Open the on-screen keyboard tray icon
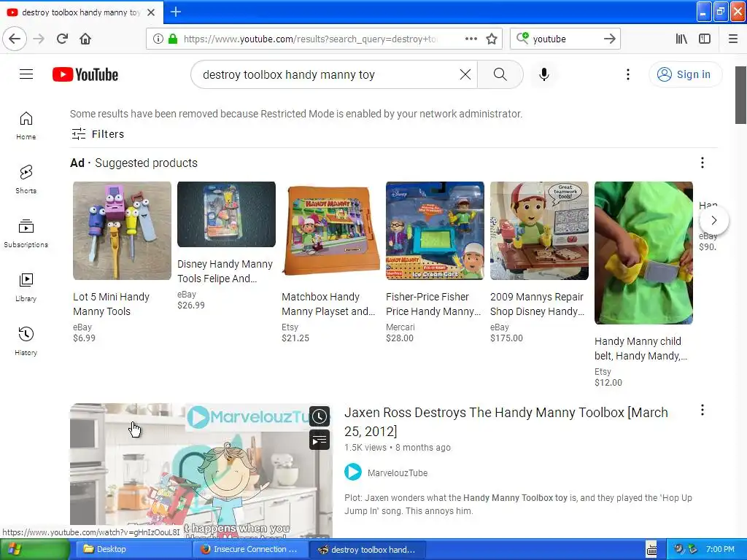 651,550
